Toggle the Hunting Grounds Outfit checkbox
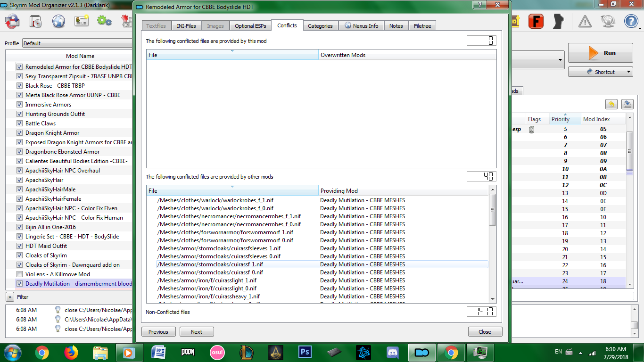 coord(19,114)
